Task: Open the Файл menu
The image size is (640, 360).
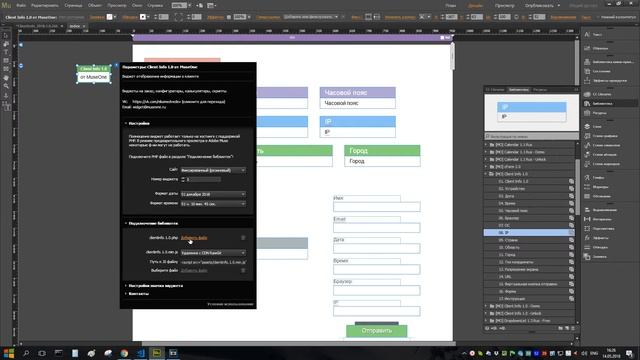Action: 21,6
